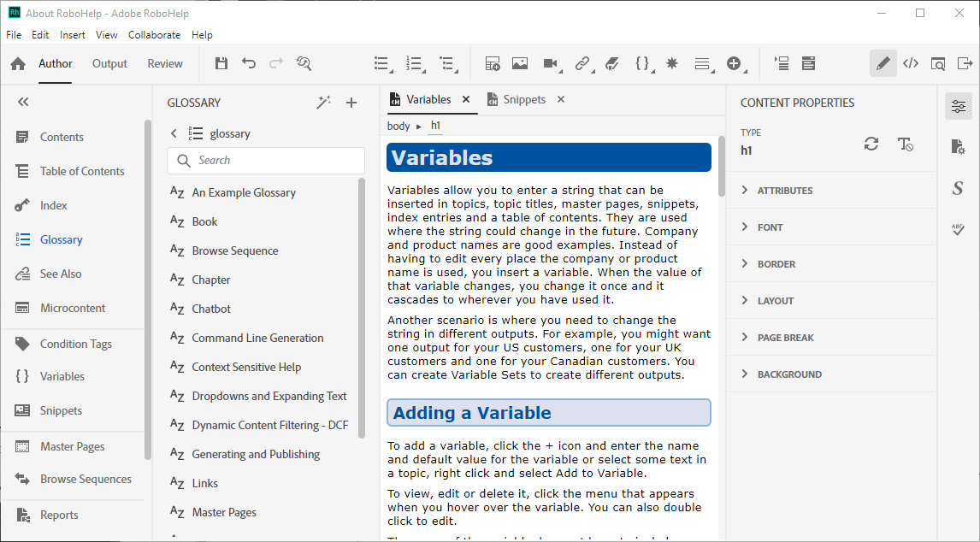Image resolution: width=980 pixels, height=542 pixels.
Task: Close the Variables tab
Action: point(466,99)
